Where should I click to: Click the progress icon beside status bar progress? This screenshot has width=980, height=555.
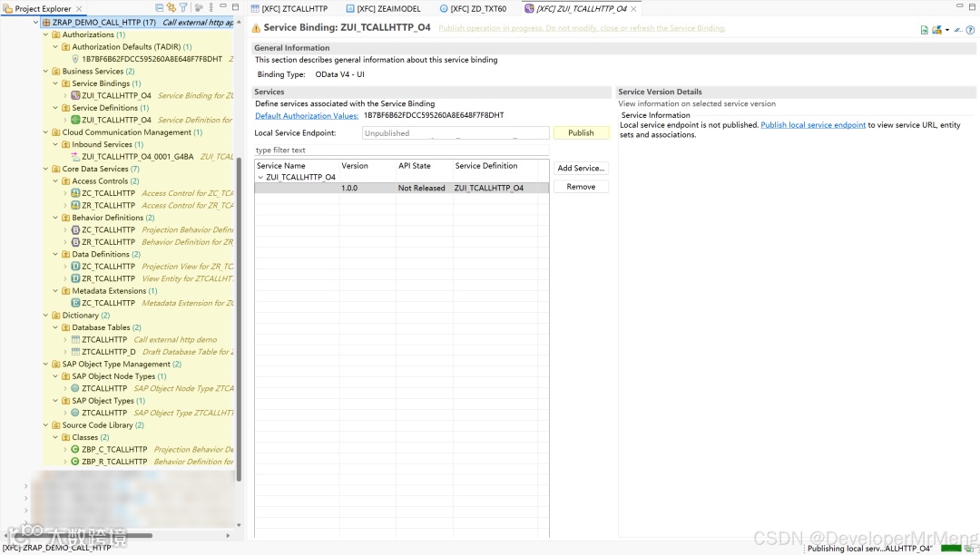point(969,548)
